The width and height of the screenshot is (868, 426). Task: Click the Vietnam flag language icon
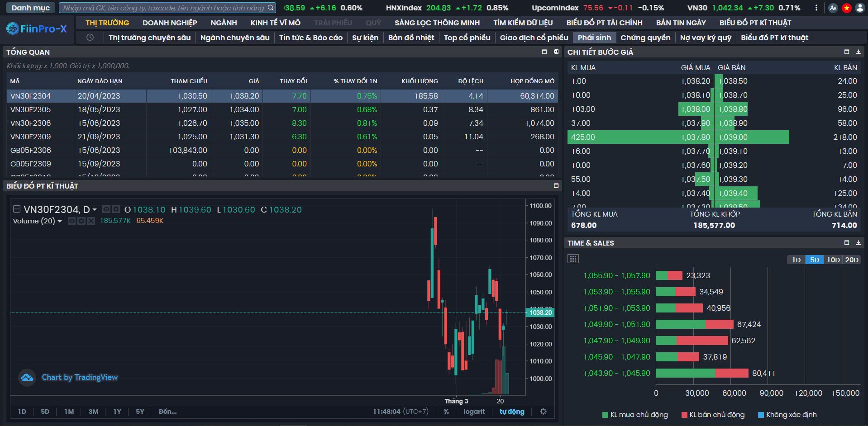coord(846,8)
